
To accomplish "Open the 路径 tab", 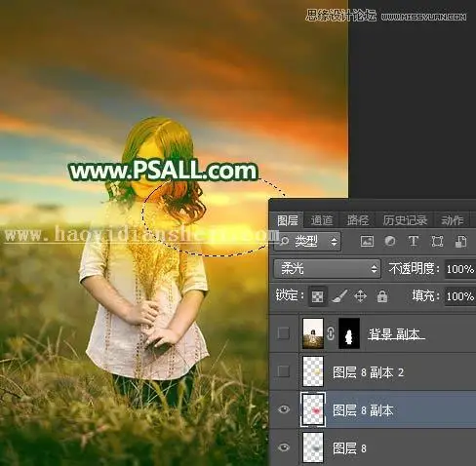I will click(x=358, y=220).
